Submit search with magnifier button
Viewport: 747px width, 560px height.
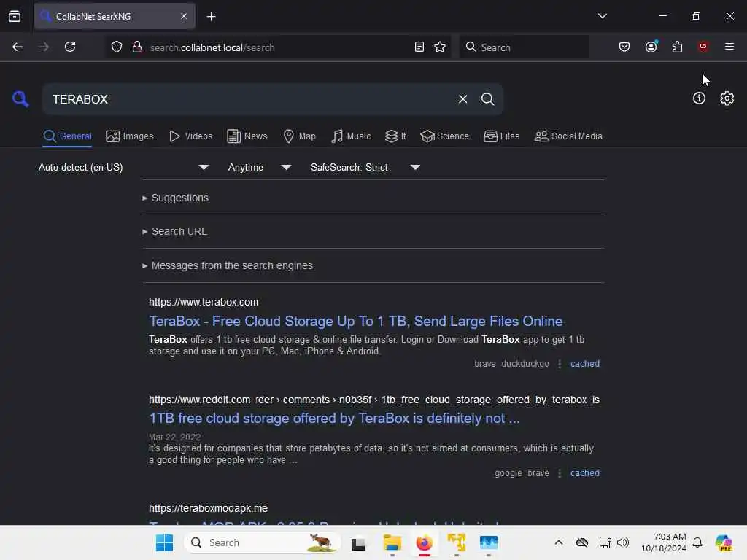(487, 99)
